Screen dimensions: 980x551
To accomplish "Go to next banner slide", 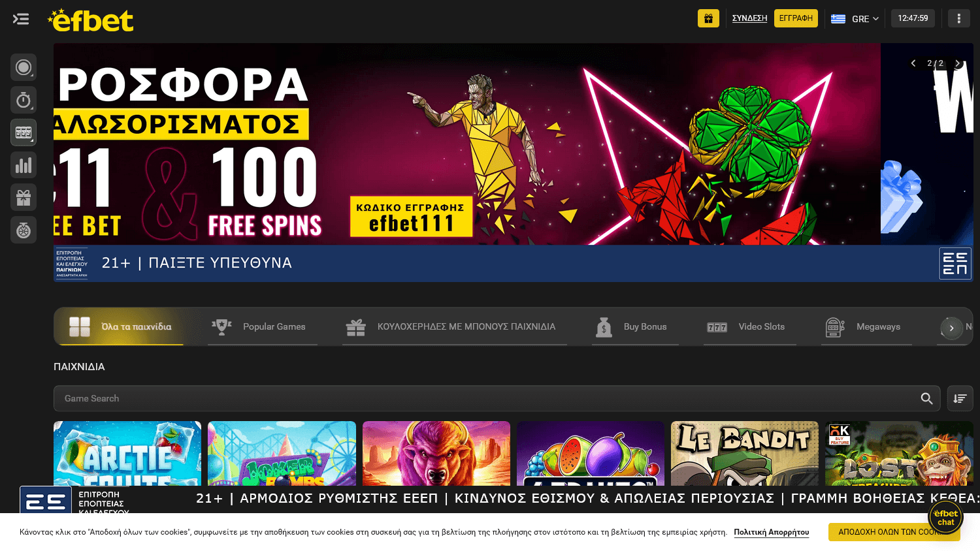I will coord(958,63).
